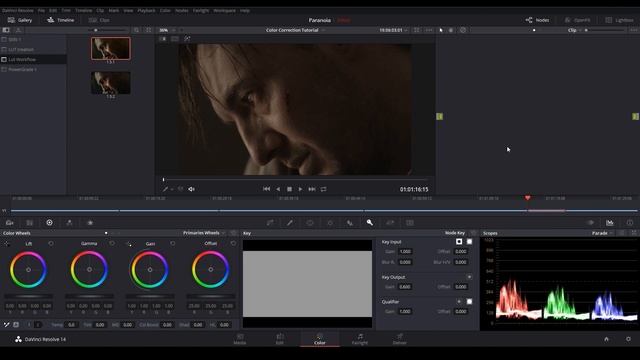This screenshot has height=360, width=640.
Task: Open the Color Correction Tutorial timeline dropdown
Action: [295, 30]
